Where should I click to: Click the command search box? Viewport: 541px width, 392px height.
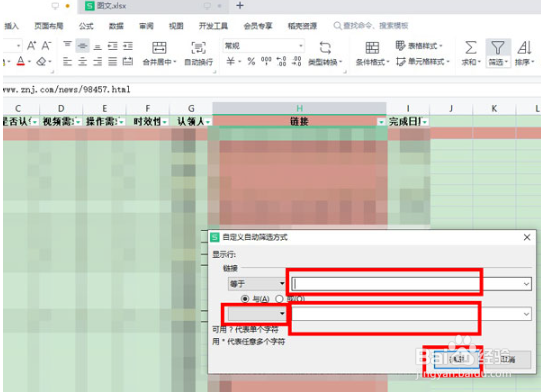pyautogui.click(x=371, y=26)
